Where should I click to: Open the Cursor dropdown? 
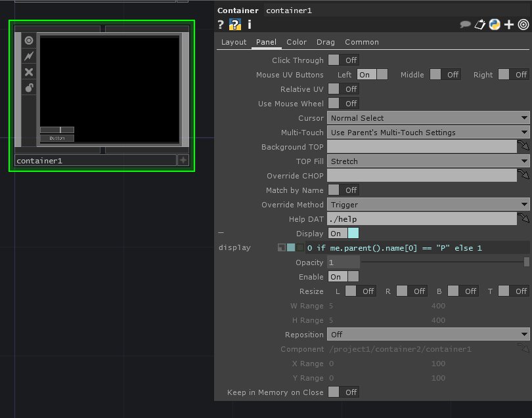(x=428, y=118)
